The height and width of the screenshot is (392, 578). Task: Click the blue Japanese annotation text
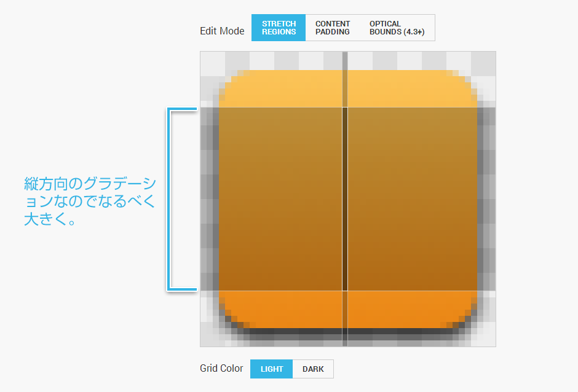[90, 201]
